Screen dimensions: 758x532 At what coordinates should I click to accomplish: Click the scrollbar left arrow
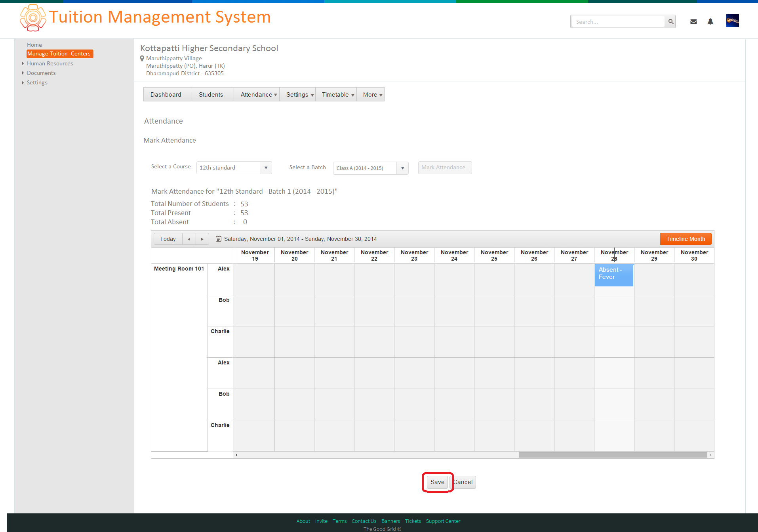tap(236, 455)
